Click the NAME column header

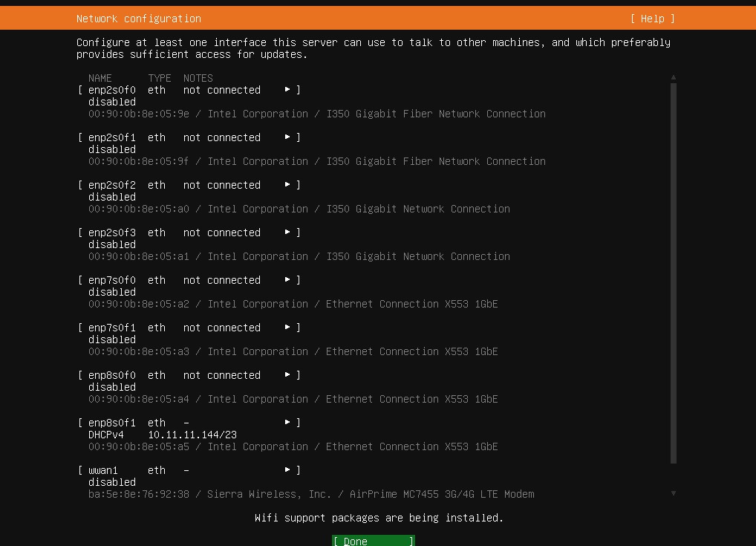(100, 78)
